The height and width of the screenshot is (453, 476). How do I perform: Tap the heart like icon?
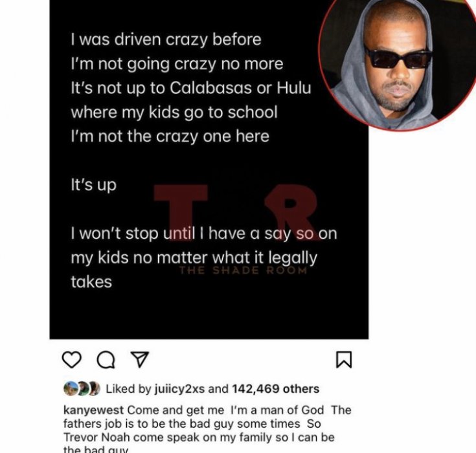pos(72,360)
